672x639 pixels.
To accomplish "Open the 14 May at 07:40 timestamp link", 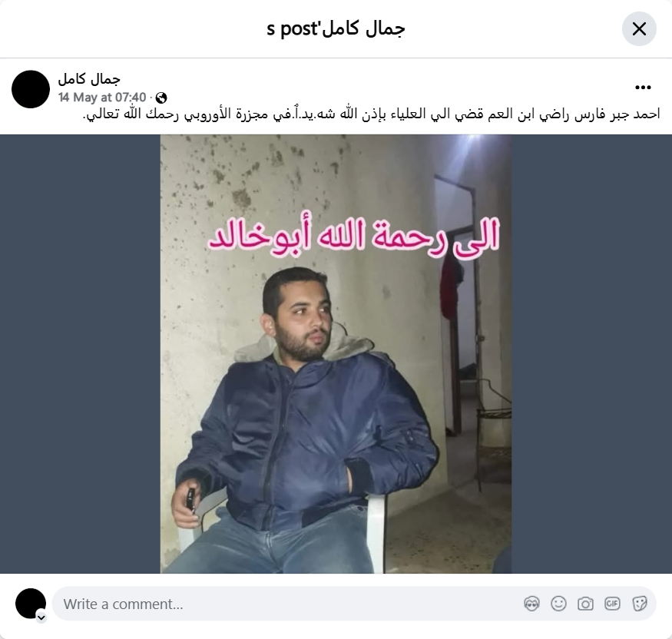I will [x=102, y=98].
